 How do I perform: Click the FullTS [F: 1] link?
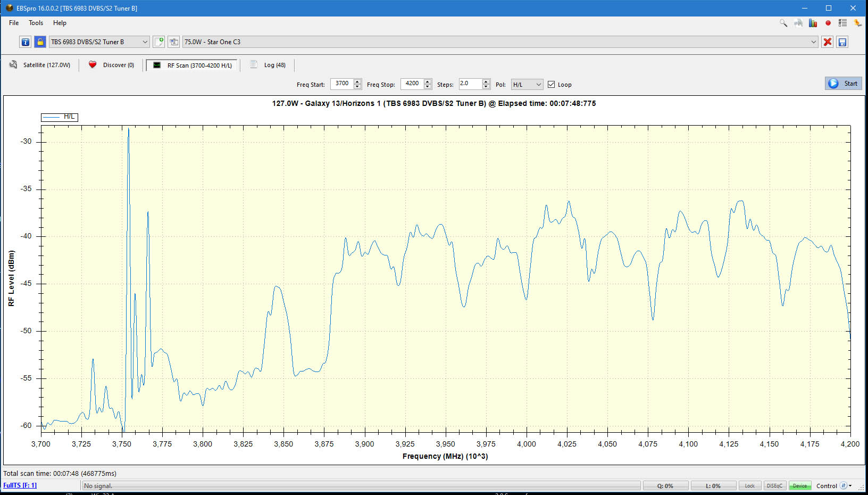point(20,485)
